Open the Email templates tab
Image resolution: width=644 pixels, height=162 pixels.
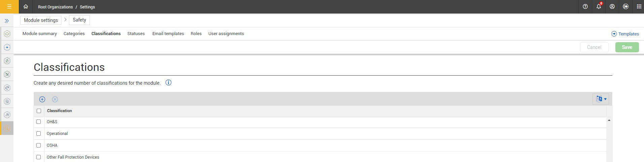168,34
